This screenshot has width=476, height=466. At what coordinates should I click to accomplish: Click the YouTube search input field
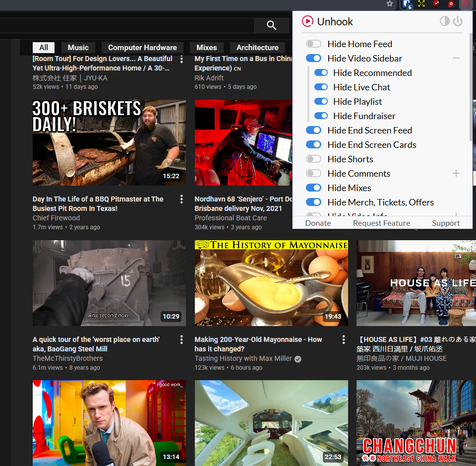127,25
